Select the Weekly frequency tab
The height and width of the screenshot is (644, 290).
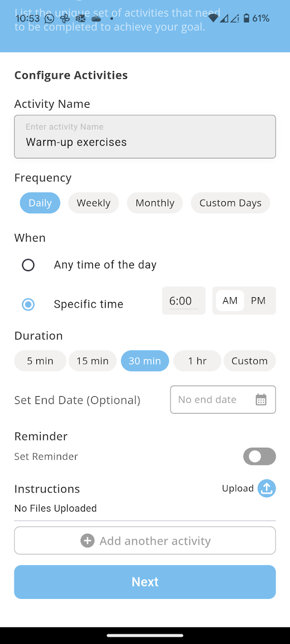pos(93,203)
